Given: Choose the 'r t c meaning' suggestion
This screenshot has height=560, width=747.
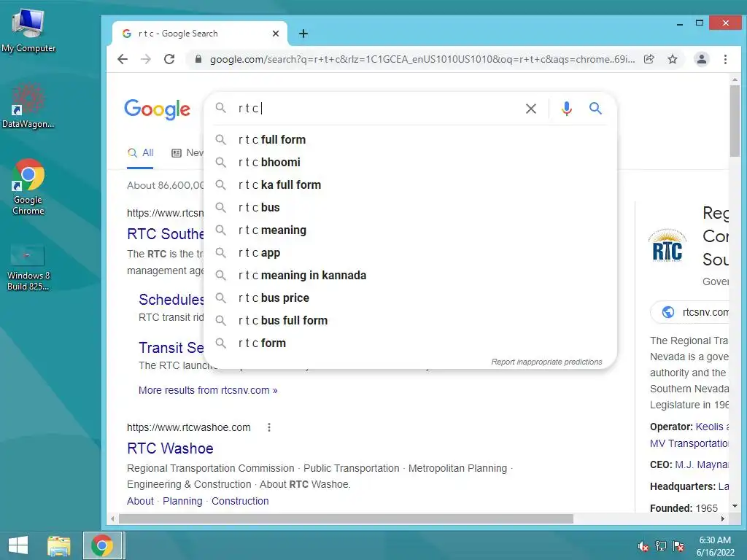Looking at the screenshot, I should tap(410, 230).
